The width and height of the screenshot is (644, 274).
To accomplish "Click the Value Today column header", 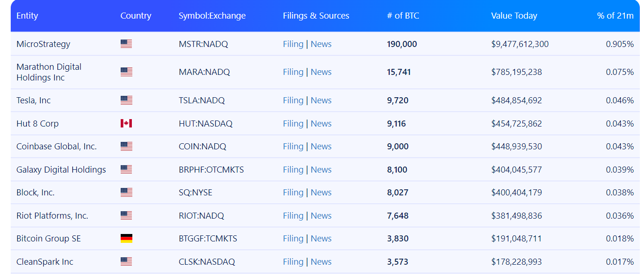I will [514, 16].
